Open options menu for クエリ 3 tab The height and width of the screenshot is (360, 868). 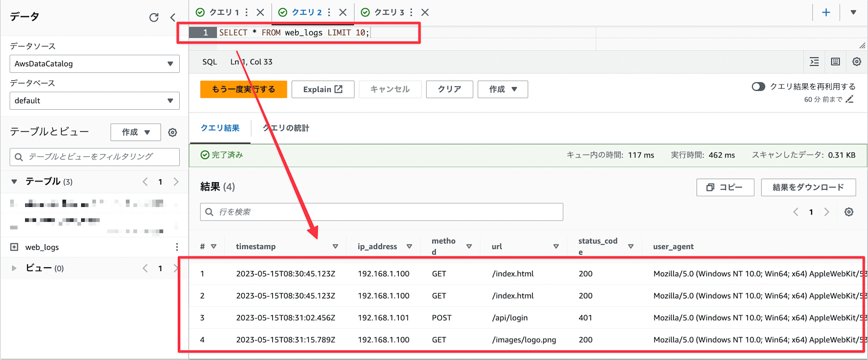411,12
